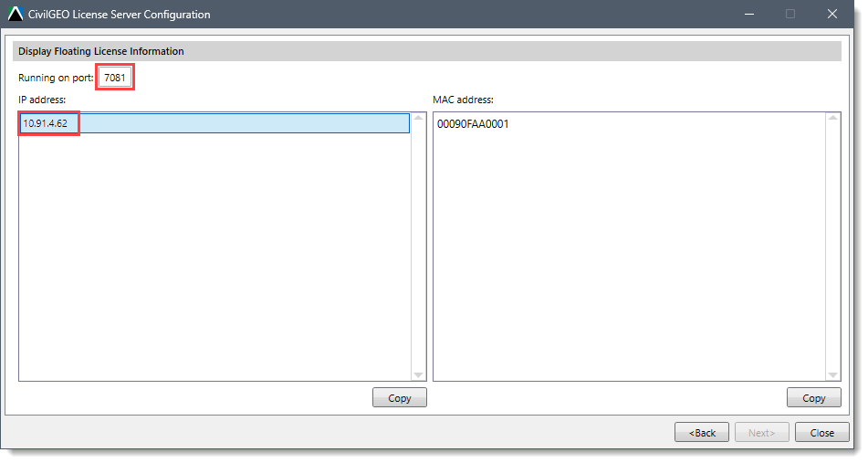This screenshot has height=463, width=868.
Task: Copy the IP address using the Copy button
Action: (x=400, y=397)
